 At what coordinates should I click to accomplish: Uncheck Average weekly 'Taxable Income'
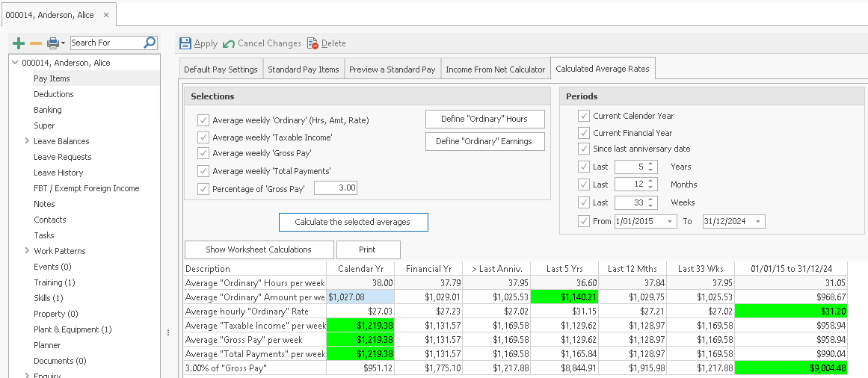point(203,137)
